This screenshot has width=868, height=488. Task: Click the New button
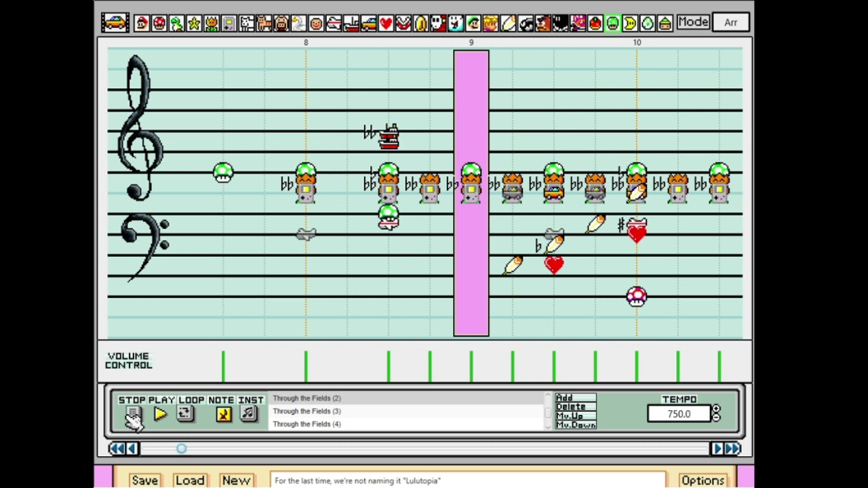pos(236,480)
